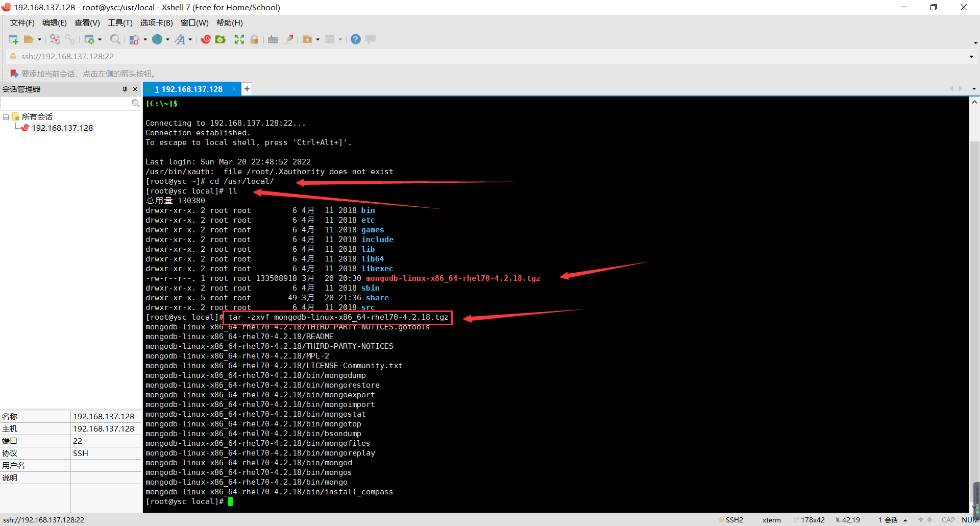This screenshot has width=980, height=526.
Task: Open the 帮助(H) menu
Action: (x=229, y=23)
